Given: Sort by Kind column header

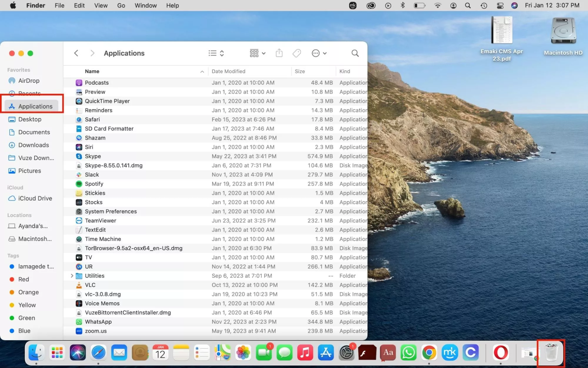Looking at the screenshot, I should (x=345, y=71).
